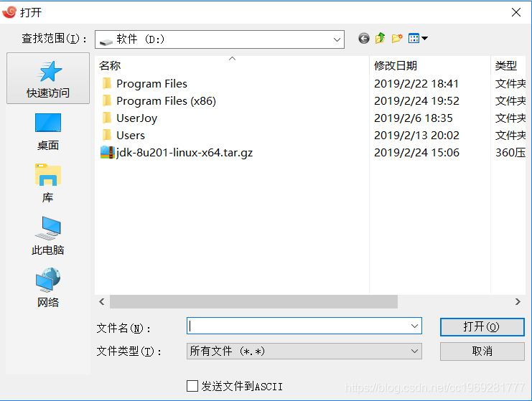Open Desktop location in sidebar

click(48, 131)
